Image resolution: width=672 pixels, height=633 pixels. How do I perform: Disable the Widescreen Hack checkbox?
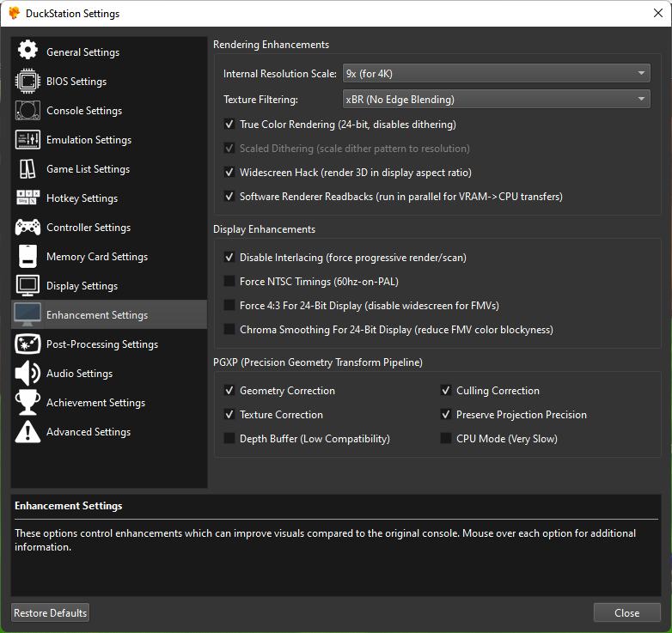coord(229,172)
